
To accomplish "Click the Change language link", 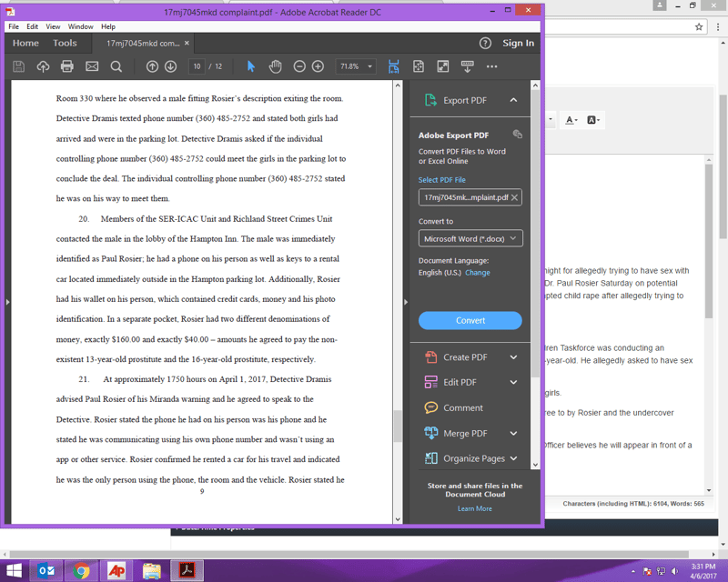I will (478, 273).
